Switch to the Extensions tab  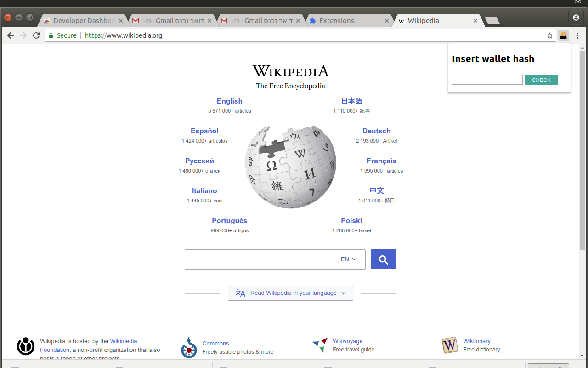click(336, 21)
